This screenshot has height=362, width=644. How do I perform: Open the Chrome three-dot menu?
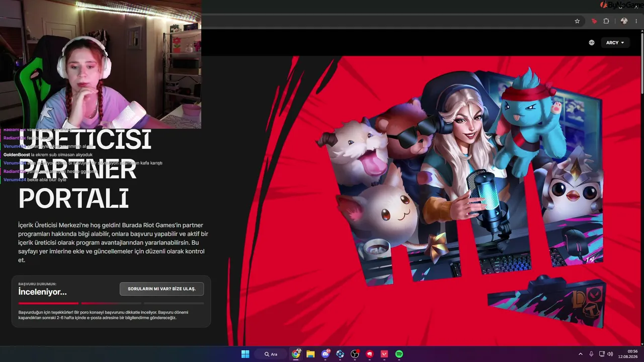[x=636, y=21]
